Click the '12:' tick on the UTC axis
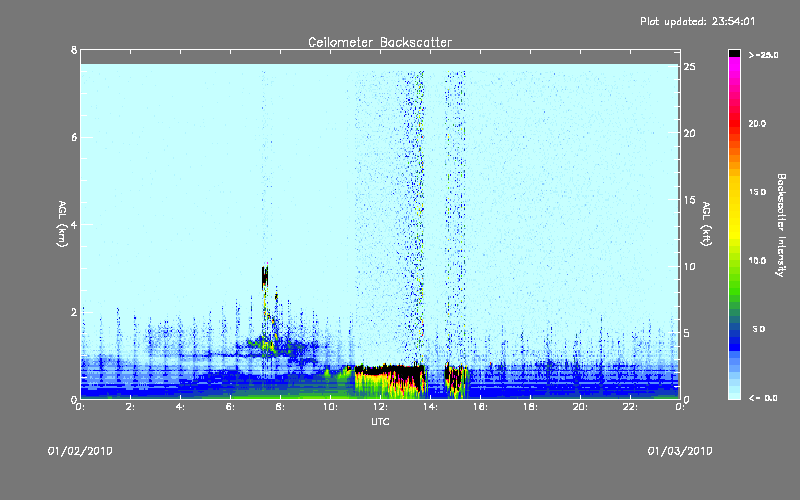The width and height of the screenshot is (800, 500). pyautogui.click(x=380, y=407)
